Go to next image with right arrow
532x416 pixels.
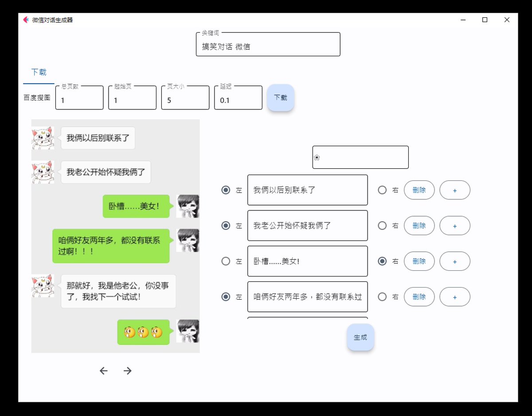click(x=128, y=371)
